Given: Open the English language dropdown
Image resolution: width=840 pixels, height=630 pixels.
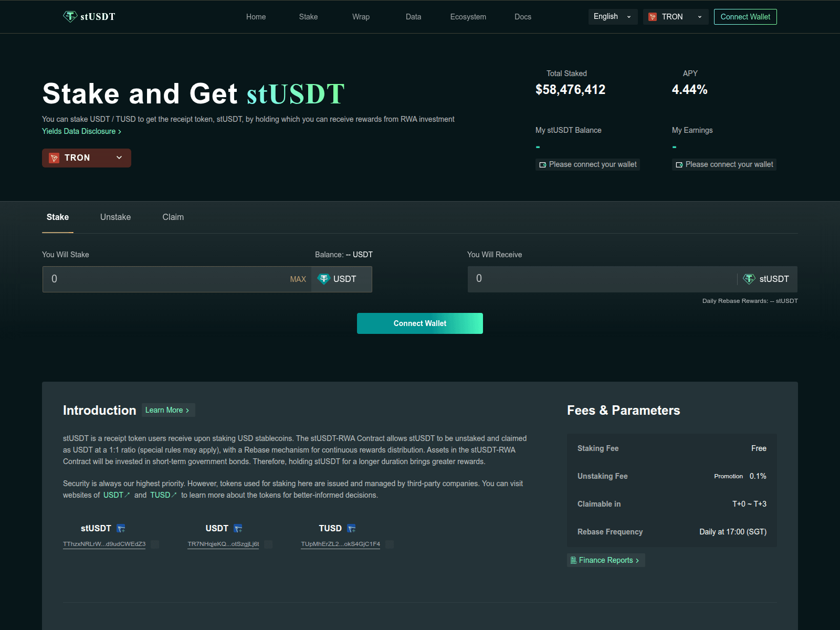Looking at the screenshot, I should point(613,17).
